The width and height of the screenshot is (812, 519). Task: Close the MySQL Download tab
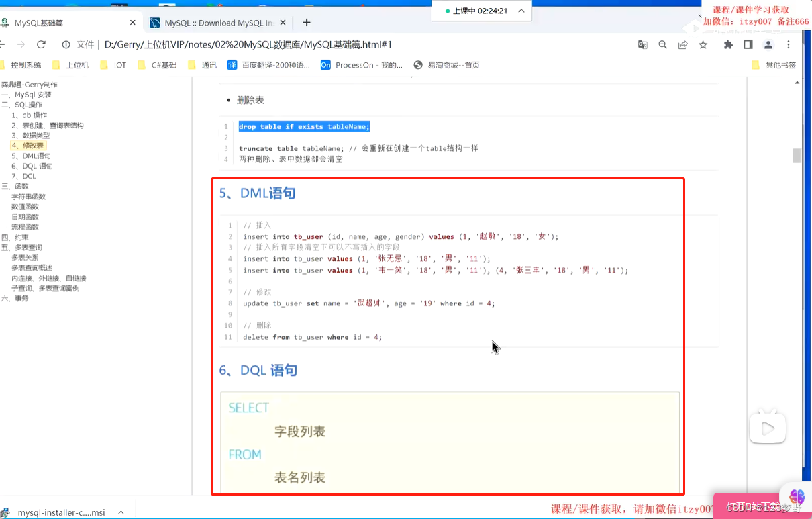pos(282,23)
